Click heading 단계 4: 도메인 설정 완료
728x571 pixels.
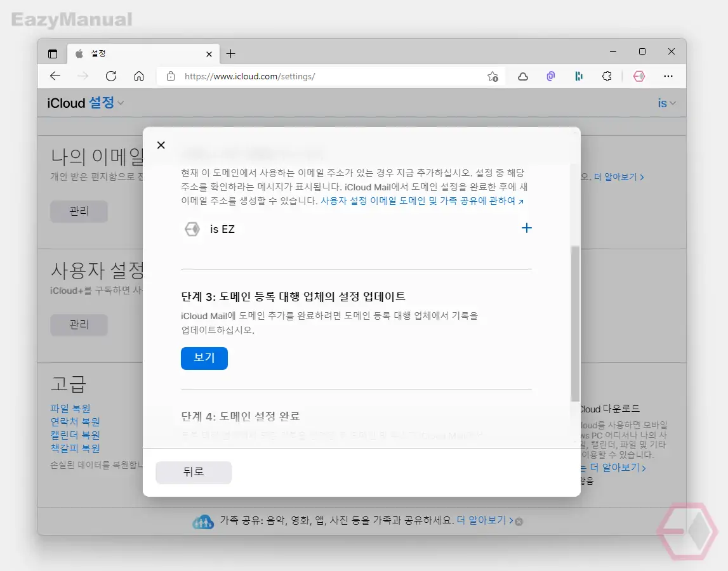pos(241,416)
